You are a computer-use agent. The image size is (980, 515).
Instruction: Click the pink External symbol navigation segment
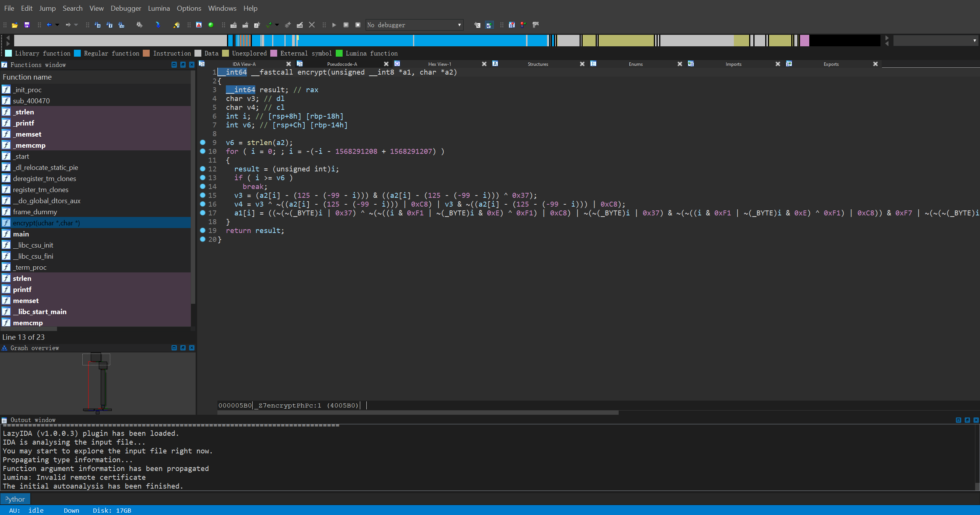tap(804, 41)
